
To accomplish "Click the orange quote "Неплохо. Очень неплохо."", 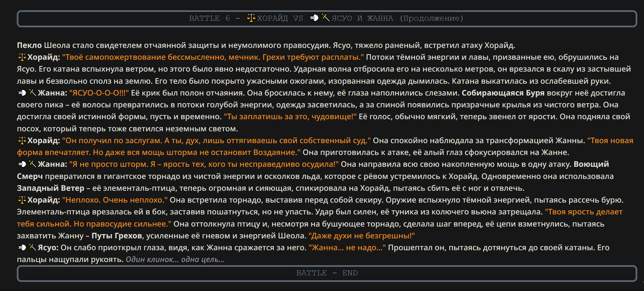I will pyautogui.click(x=115, y=200).
